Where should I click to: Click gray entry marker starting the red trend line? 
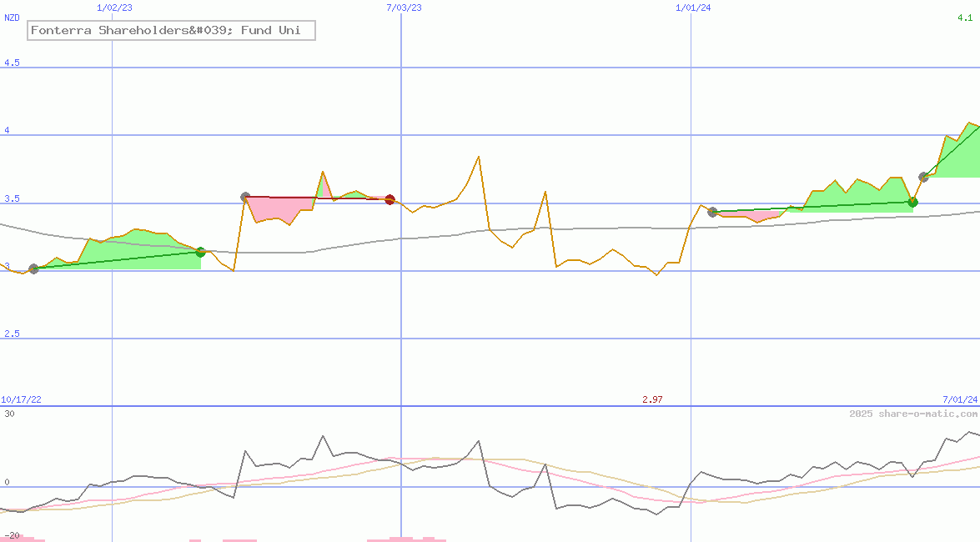tap(245, 197)
